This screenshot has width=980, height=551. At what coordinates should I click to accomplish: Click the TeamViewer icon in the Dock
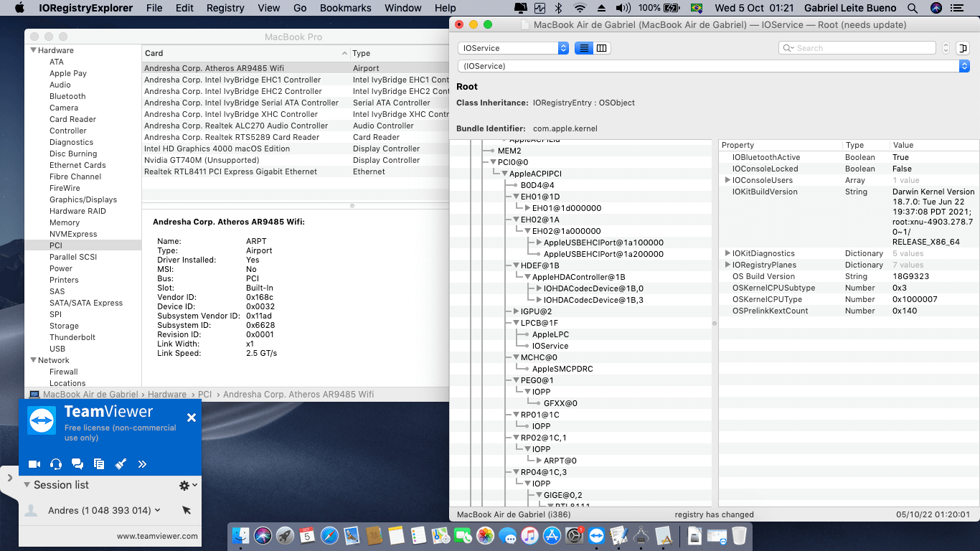pyautogui.click(x=596, y=535)
